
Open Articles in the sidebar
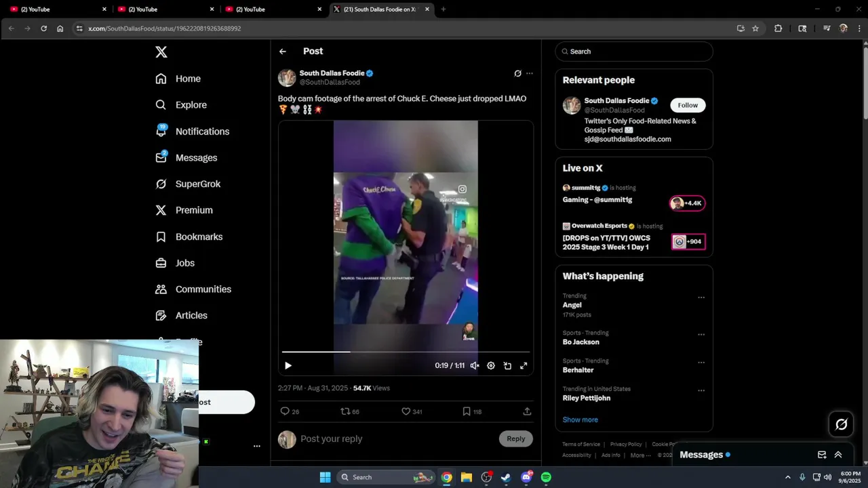[x=182, y=315]
